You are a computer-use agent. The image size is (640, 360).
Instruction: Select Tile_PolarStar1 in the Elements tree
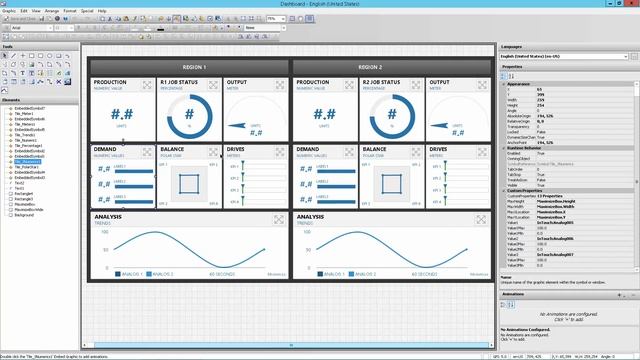click(x=27, y=167)
